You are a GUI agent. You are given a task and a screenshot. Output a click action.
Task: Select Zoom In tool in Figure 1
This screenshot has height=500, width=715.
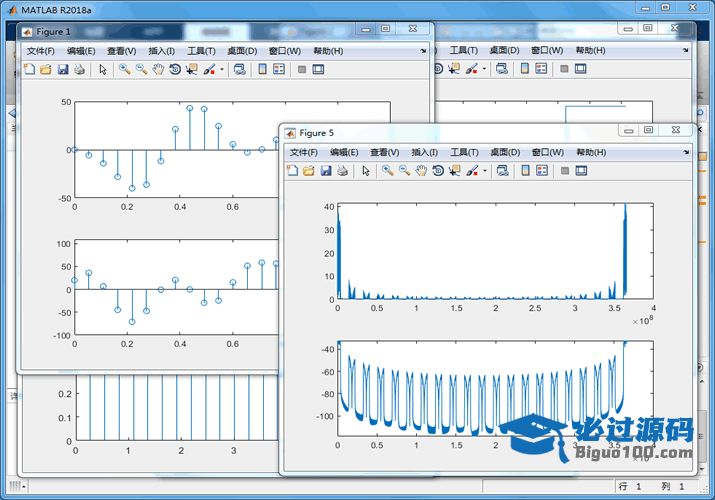(x=124, y=70)
